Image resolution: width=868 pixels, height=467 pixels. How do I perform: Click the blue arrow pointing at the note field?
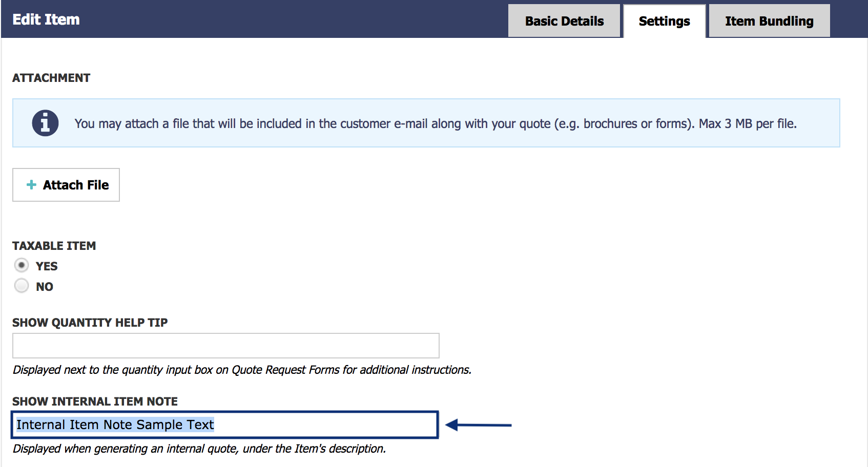coord(479,425)
